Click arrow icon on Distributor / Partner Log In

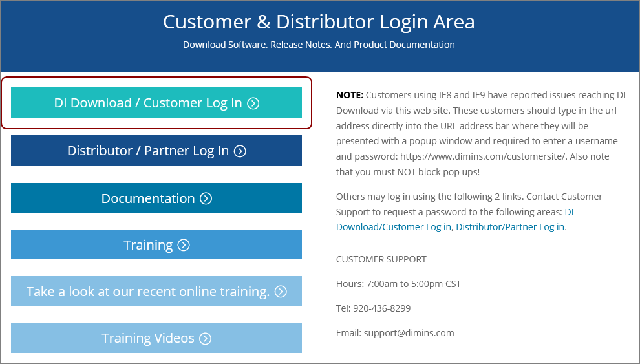pos(240,151)
